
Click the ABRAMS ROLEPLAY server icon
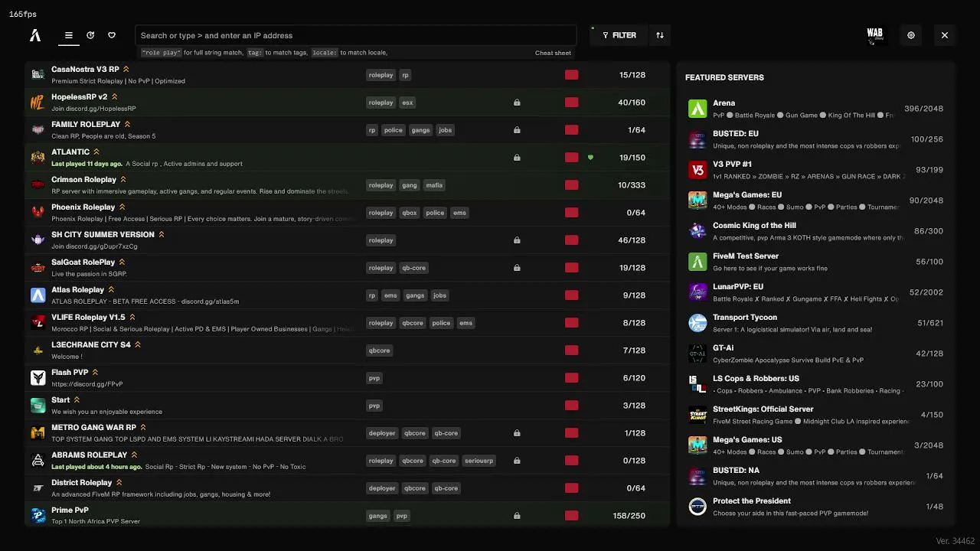tap(38, 461)
